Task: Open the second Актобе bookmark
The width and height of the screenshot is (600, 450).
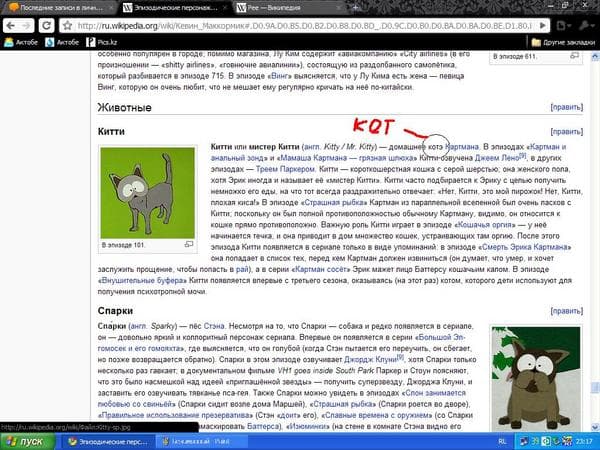Action: pyautogui.click(x=62, y=42)
